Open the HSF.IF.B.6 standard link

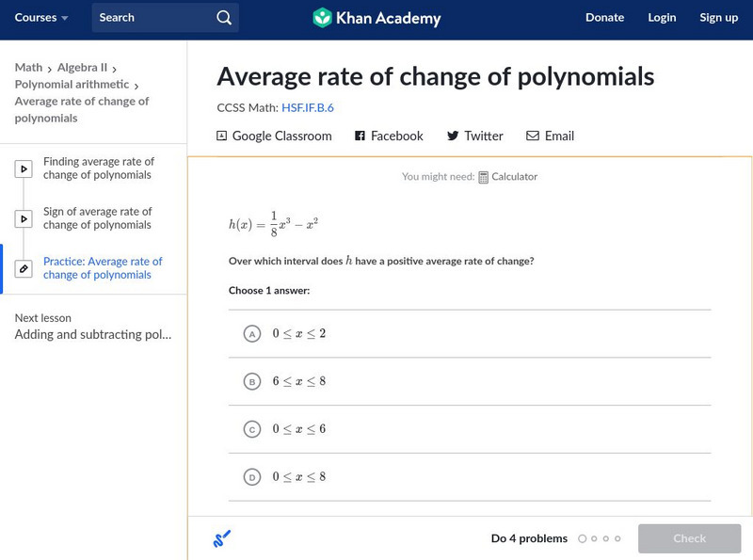308,108
